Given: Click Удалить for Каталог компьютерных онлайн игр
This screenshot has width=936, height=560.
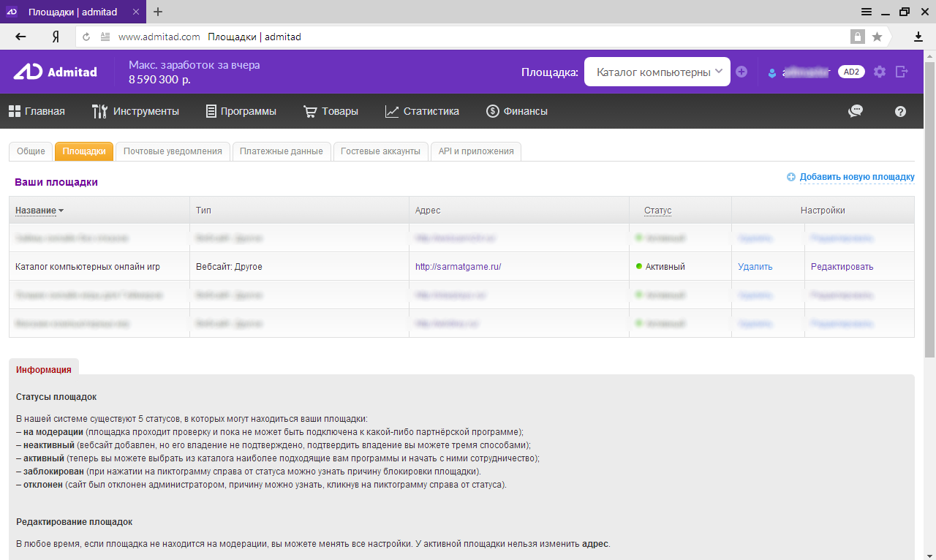Looking at the screenshot, I should pos(755,267).
